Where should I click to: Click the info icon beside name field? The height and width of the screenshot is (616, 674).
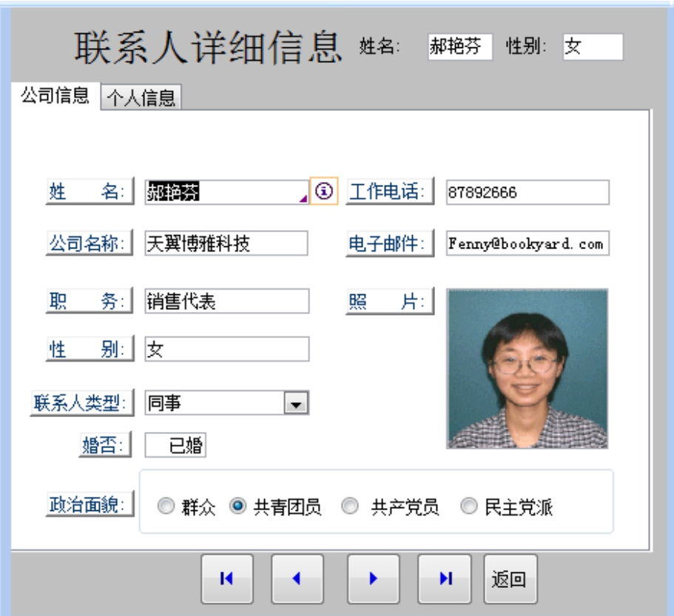coord(324,191)
